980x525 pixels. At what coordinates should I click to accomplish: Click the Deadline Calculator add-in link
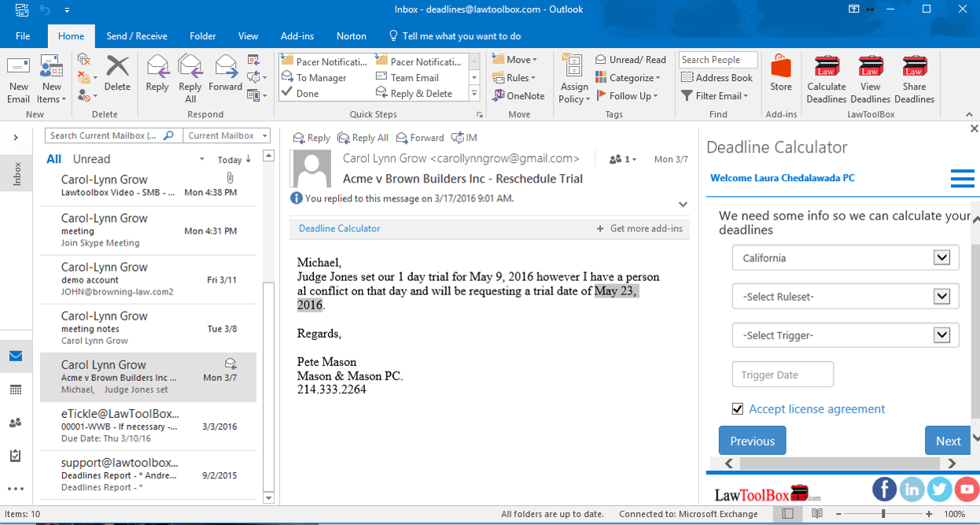click(x=340, y=228)
